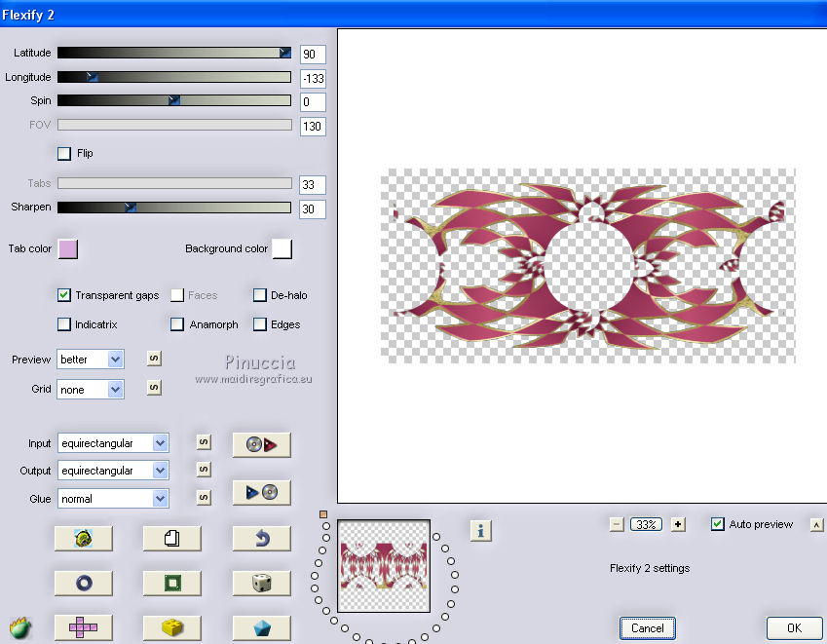Open the Input projection dropdown
This screenshot has height=644, width=827.
coord(113,443)
